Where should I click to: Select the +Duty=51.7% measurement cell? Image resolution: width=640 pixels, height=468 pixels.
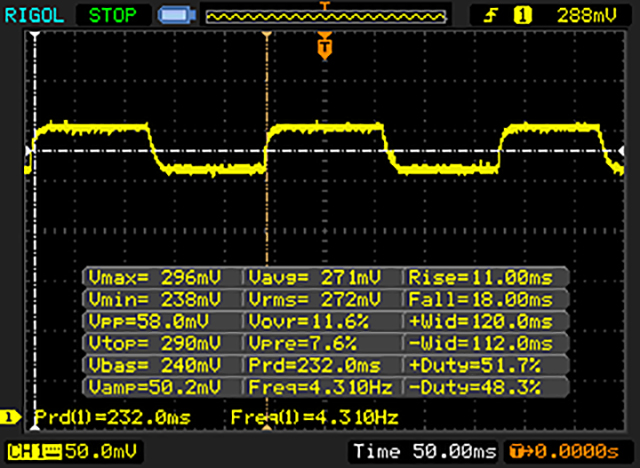486,365
